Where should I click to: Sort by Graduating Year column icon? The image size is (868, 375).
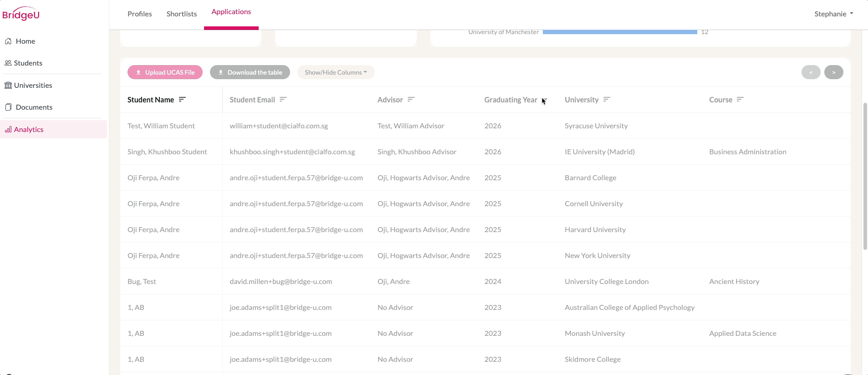click(545, 99)
